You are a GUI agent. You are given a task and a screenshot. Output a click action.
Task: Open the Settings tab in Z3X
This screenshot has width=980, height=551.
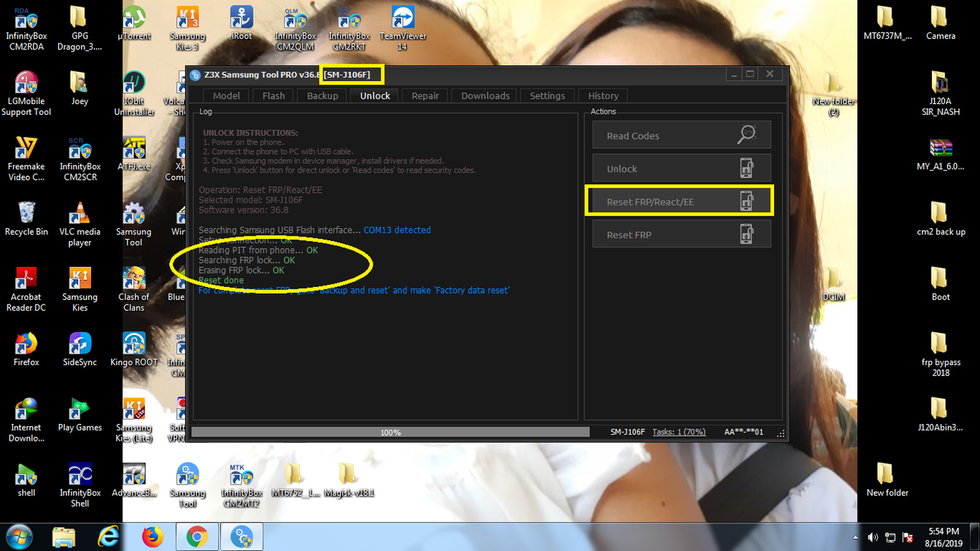coord(547,96)
